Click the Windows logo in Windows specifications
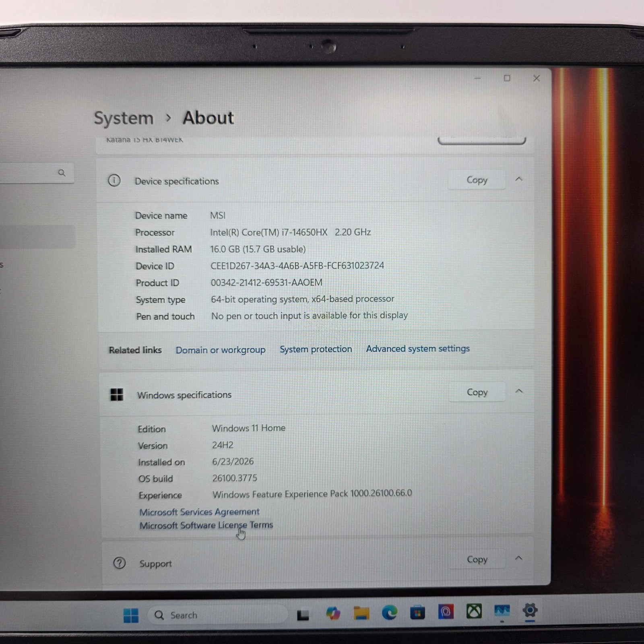The width and height of the screenshot is (644, 644). [x=117, y=394]
